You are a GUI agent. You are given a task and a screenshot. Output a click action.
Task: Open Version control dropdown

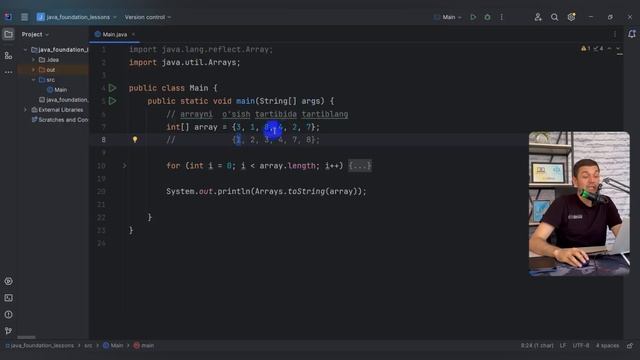148,17
